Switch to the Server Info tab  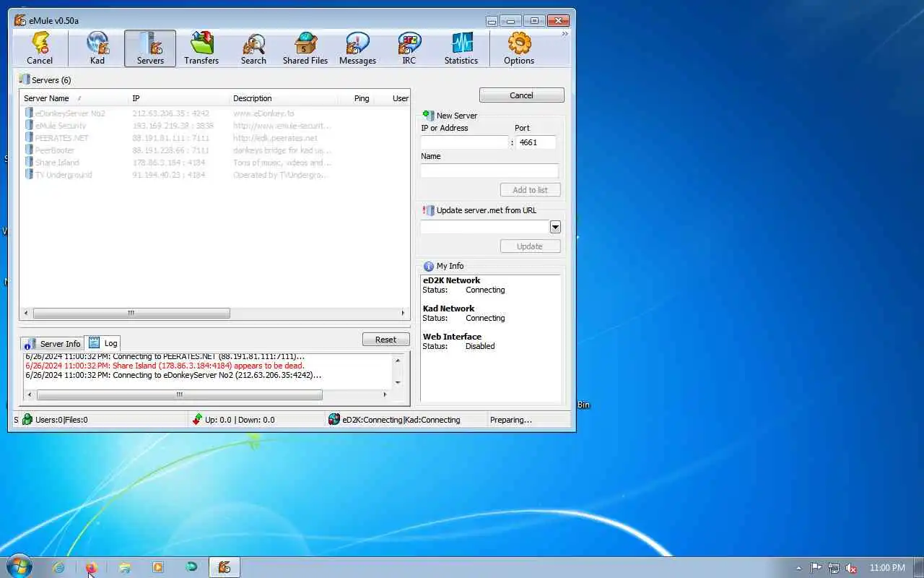click(53, 344)
